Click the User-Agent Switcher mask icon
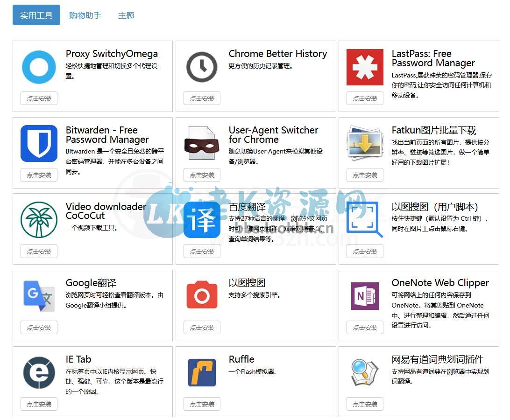The height and width of the screenshot is (420, 510). click(x=202, y=143)
